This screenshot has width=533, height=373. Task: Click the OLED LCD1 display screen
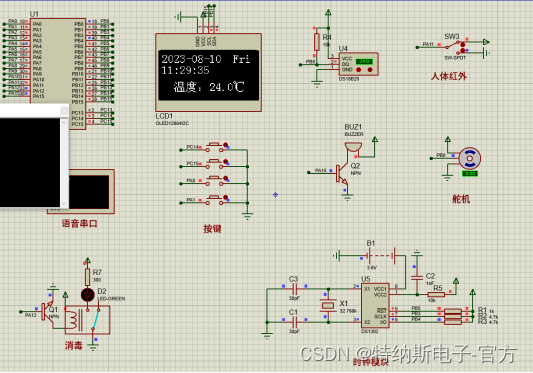pyautogui.click(x=208, y=75)
